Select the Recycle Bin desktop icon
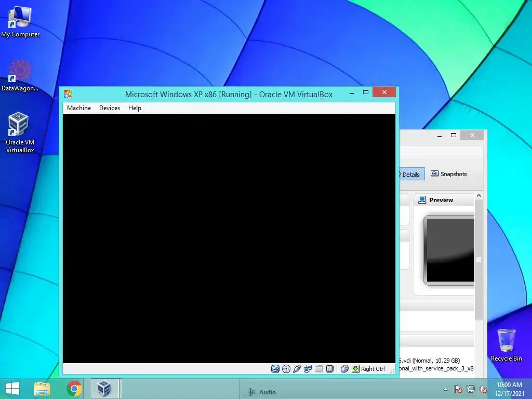 coord(506,345)
